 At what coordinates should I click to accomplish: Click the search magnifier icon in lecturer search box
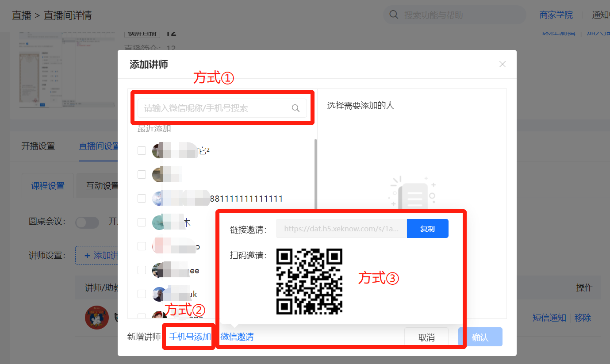(x=295, y=108)
